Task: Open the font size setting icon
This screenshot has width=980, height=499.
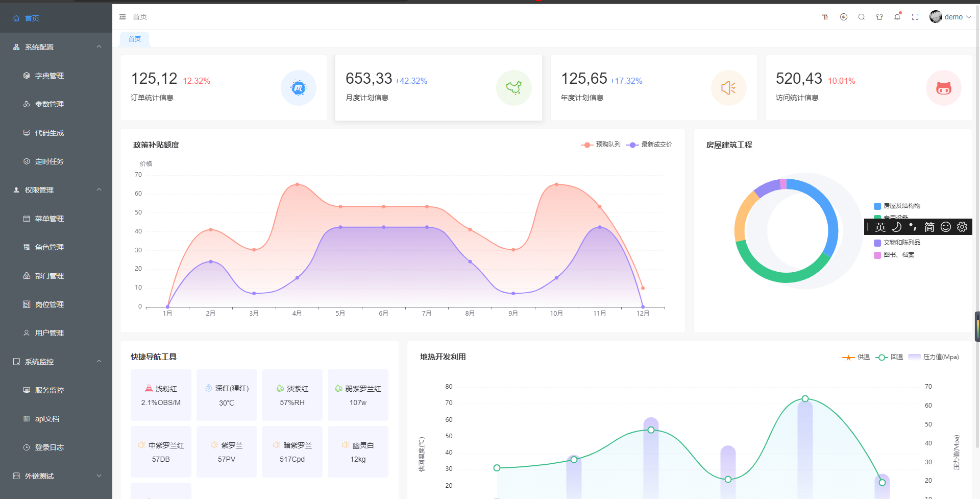Action: tap(825, 17)
